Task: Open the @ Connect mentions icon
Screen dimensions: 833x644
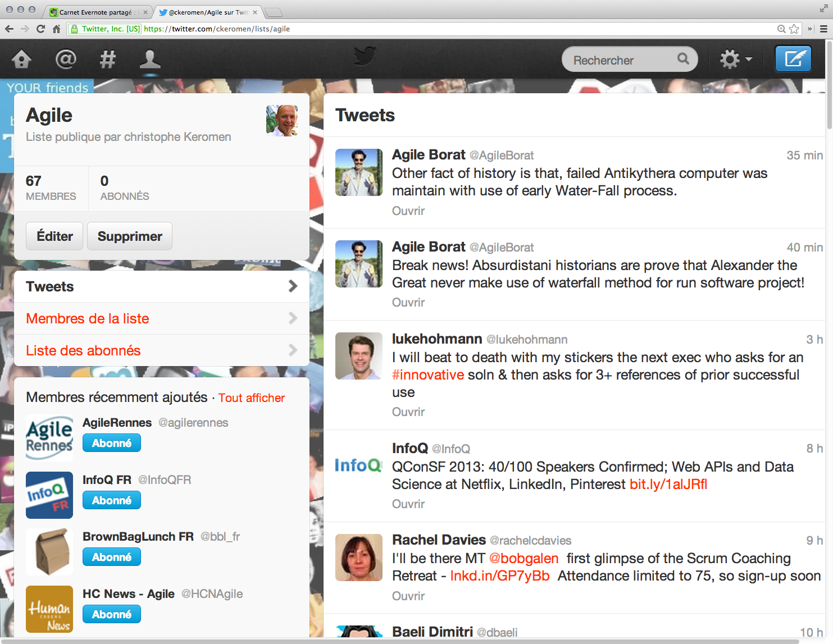Action: (x=65, y=59)
